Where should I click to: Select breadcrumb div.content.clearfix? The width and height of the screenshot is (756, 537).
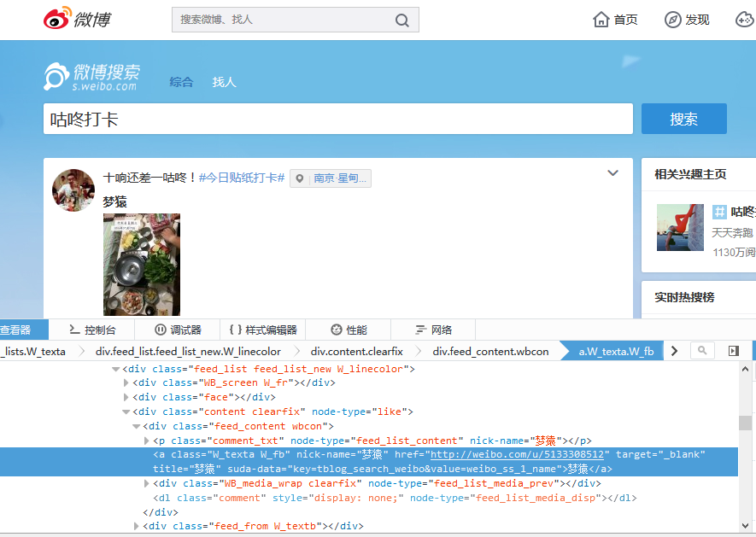point(357,352)
